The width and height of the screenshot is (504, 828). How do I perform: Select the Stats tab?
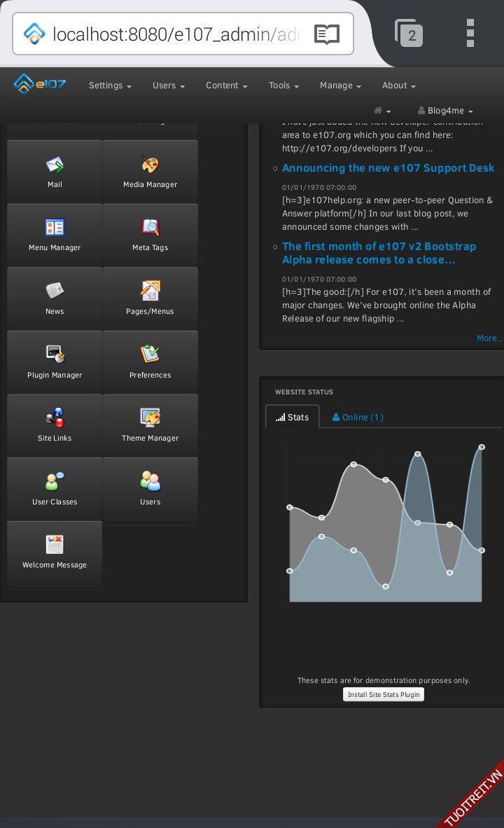tap(293, 418)
